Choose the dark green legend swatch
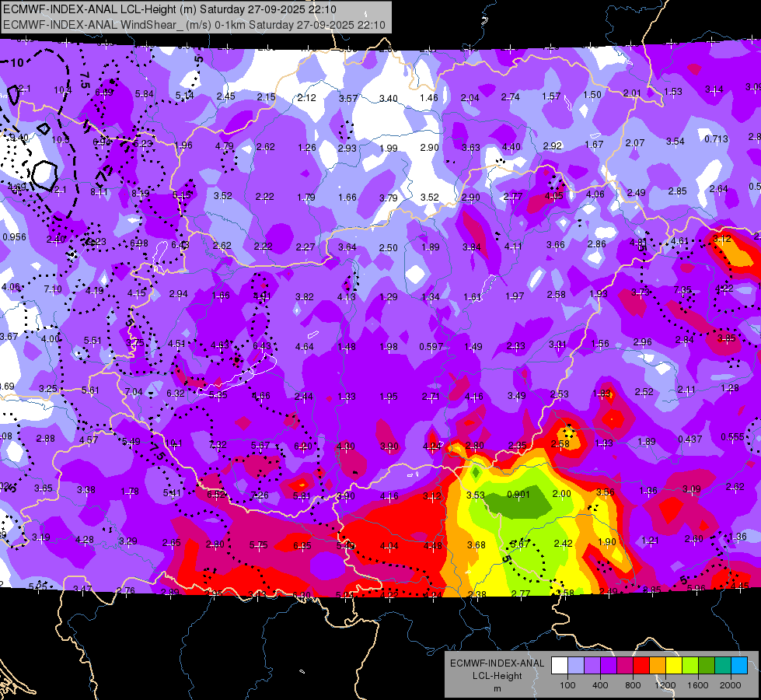This screenshot has height=700, width=761. pyautogui.click(x=707, y=666)
